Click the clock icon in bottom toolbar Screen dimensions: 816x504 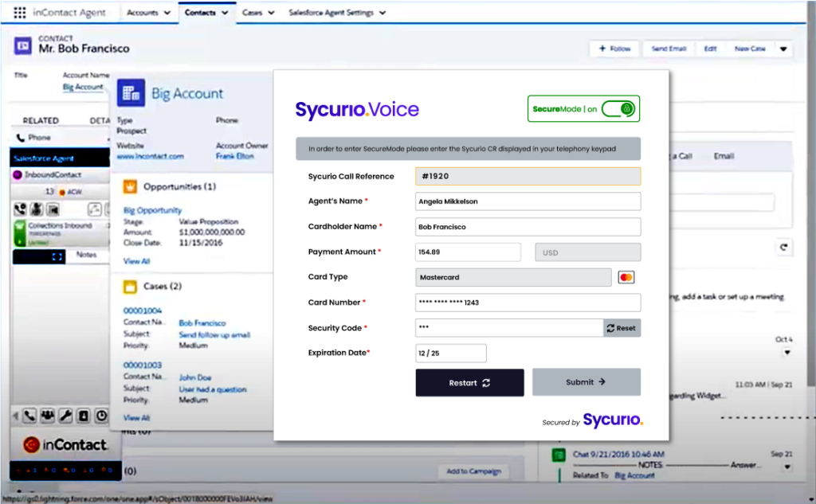101,416
